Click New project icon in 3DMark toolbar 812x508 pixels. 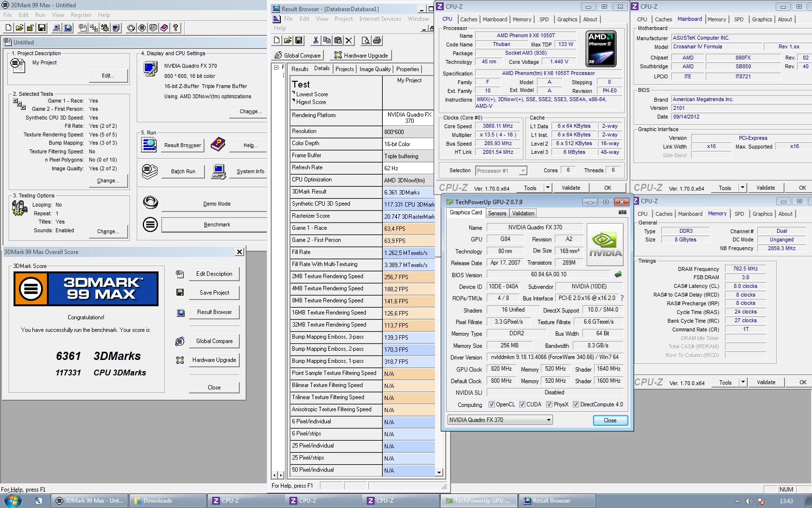8,28
